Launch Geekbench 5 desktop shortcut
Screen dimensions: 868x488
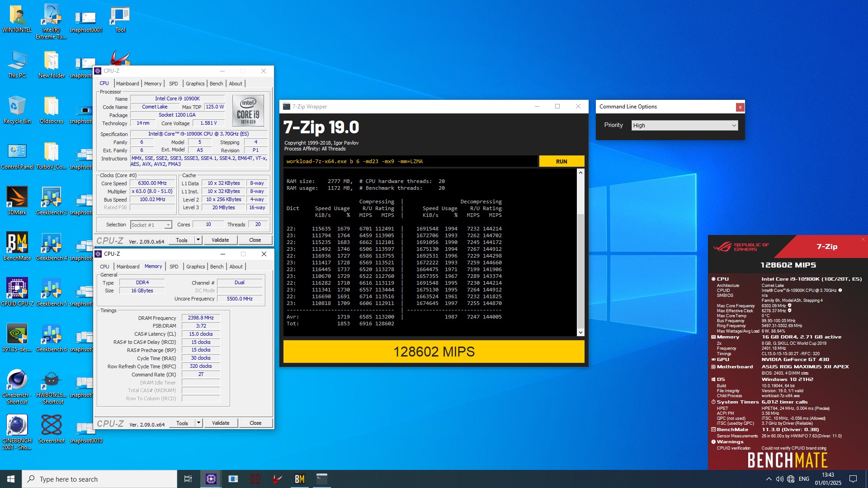(x=51, y=293)
